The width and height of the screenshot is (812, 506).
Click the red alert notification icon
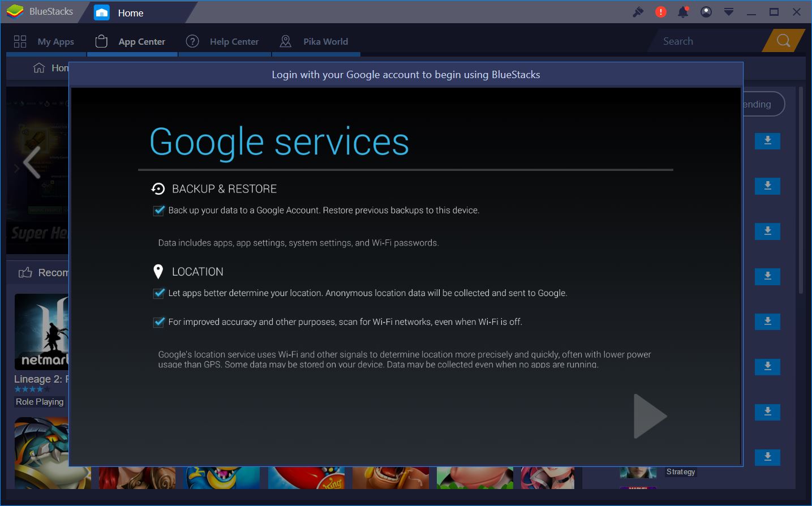tap(660, 11)
